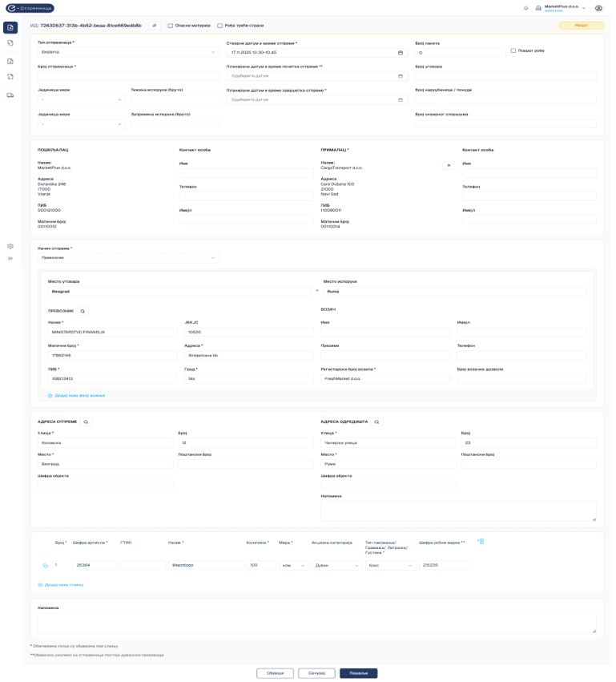Open Тип отпремнице dropdown
The image size is (616, 682).
pos(128,52)
